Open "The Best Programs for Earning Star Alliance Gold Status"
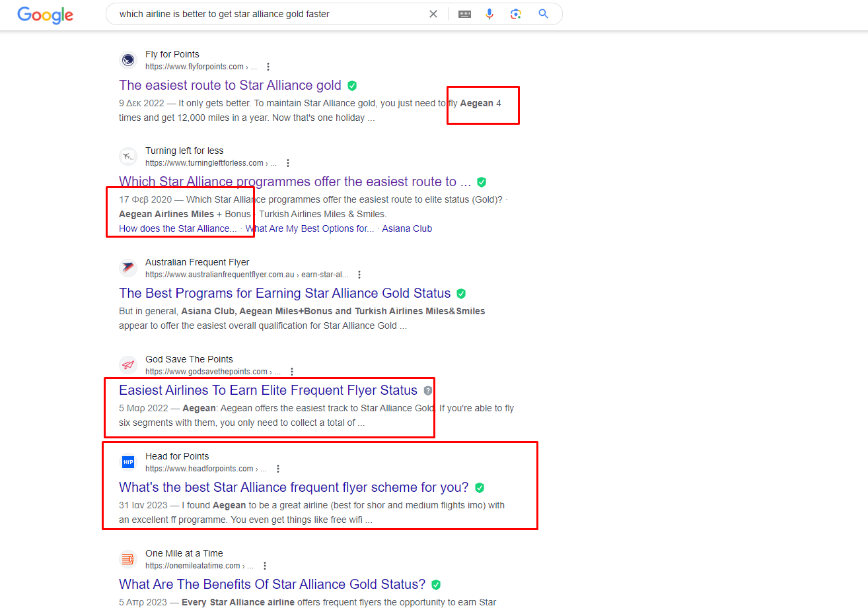 pyautogui.click(x=285, y=293)
